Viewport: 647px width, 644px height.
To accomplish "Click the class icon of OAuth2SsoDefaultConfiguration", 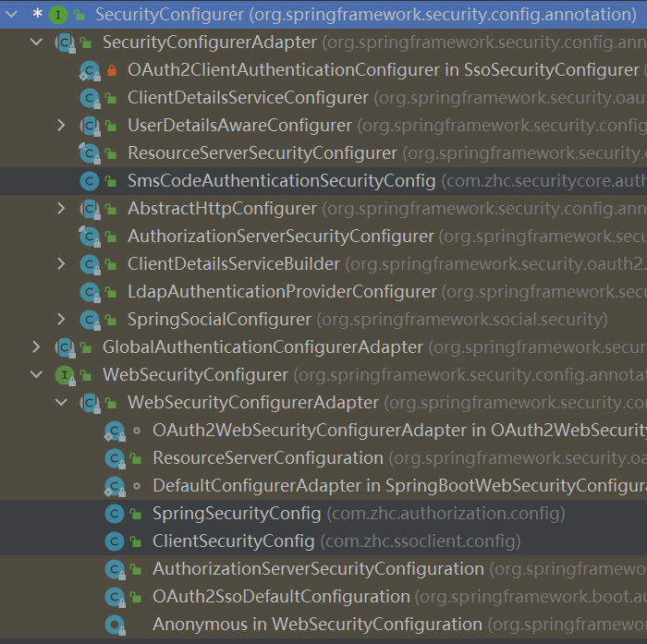I will click(x=115, y=597).
